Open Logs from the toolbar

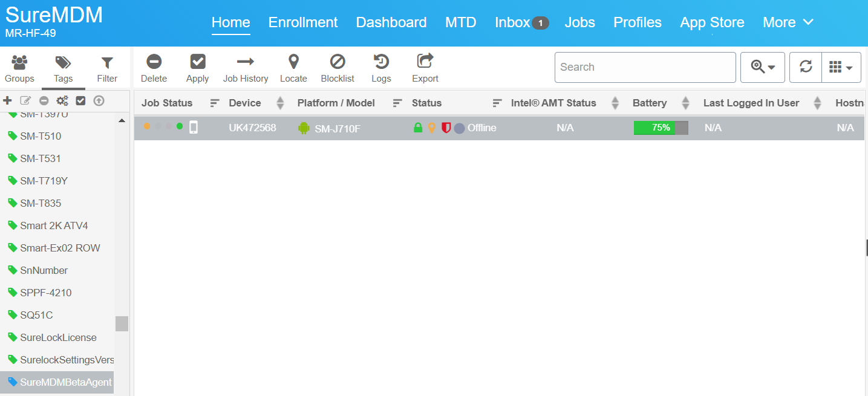tap(381, 69)
